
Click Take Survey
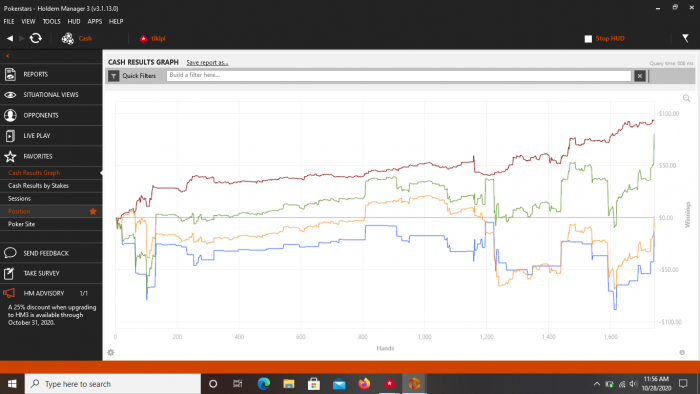(51, 273)
